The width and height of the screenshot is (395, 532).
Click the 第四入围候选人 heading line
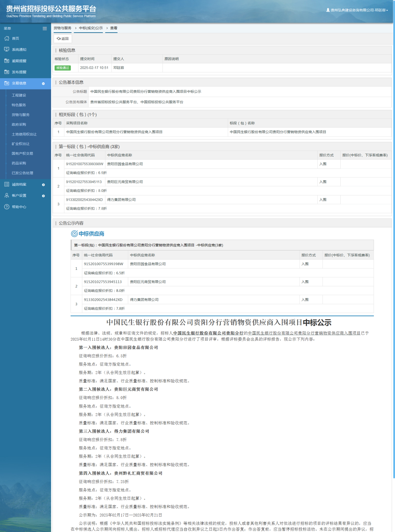(120, 473)
